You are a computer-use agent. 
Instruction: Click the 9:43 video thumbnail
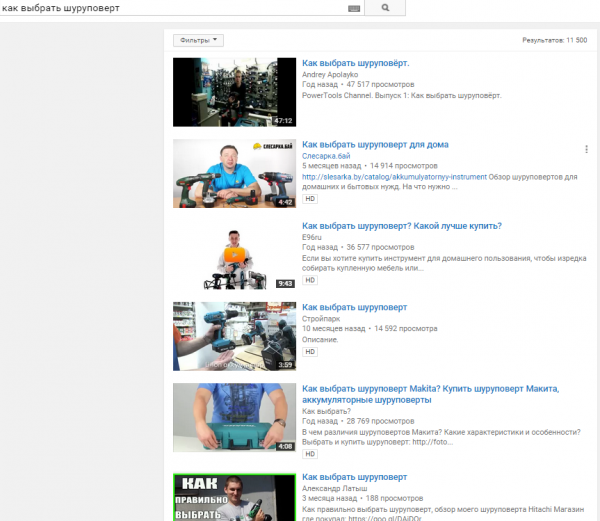click(x=234, y=255)
